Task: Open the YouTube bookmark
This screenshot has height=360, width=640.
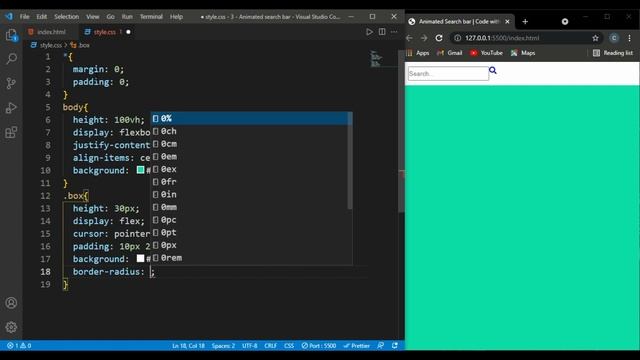Action: coord(486,53)
